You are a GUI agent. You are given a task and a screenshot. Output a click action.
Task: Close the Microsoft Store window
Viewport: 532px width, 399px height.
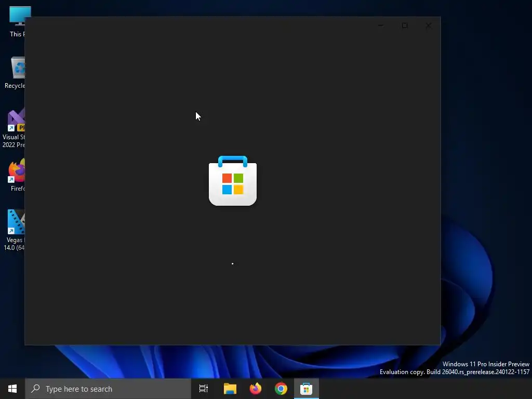coord(429,25)
